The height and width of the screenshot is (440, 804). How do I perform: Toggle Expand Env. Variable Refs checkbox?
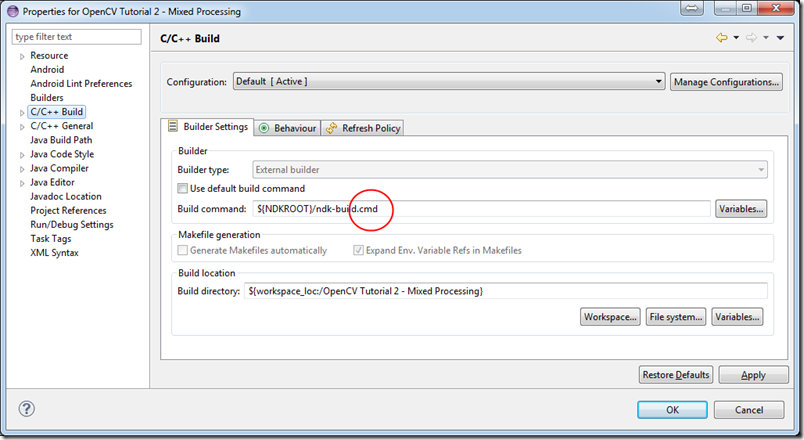358,250
